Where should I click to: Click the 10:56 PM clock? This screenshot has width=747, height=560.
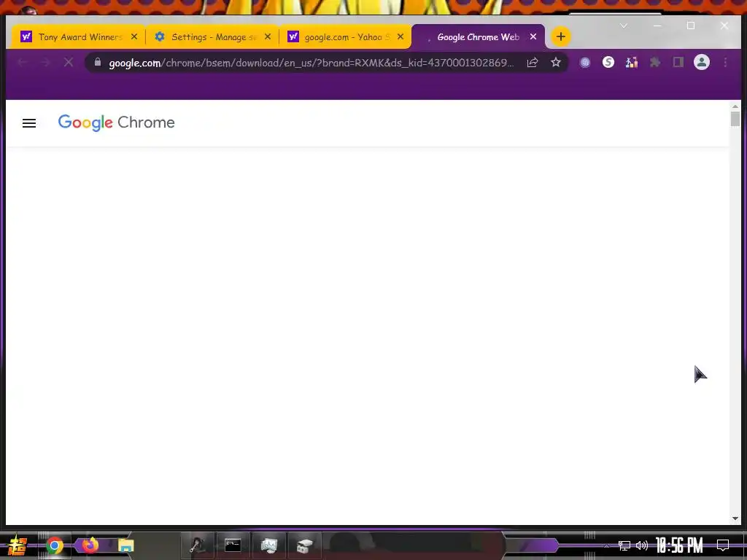tap(679, 545)
